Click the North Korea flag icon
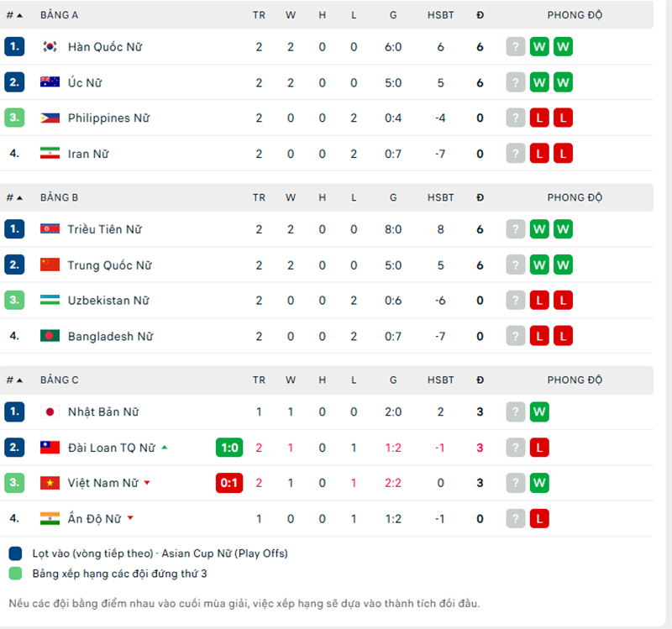This screenshot has width=672, height=629. [x=50, y=229]
